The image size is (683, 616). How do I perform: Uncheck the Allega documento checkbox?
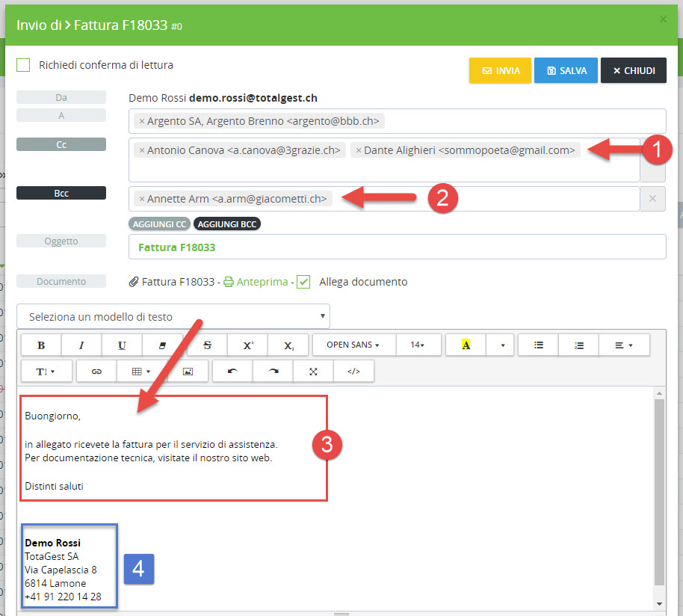(303, 282)
